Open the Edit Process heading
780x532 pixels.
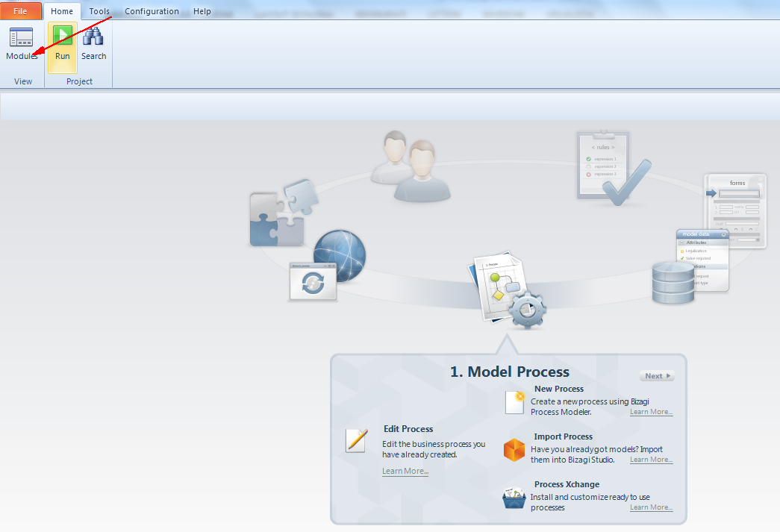click(408, 429)
